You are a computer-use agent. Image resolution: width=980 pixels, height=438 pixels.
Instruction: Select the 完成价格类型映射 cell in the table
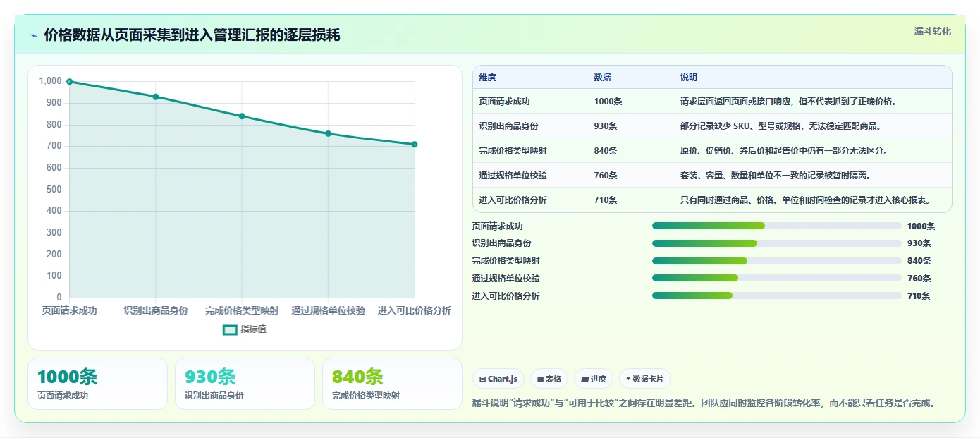point(513,151)
